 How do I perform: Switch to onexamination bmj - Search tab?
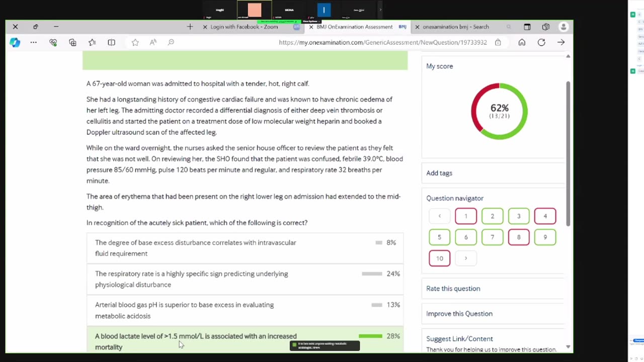(463, 27)
